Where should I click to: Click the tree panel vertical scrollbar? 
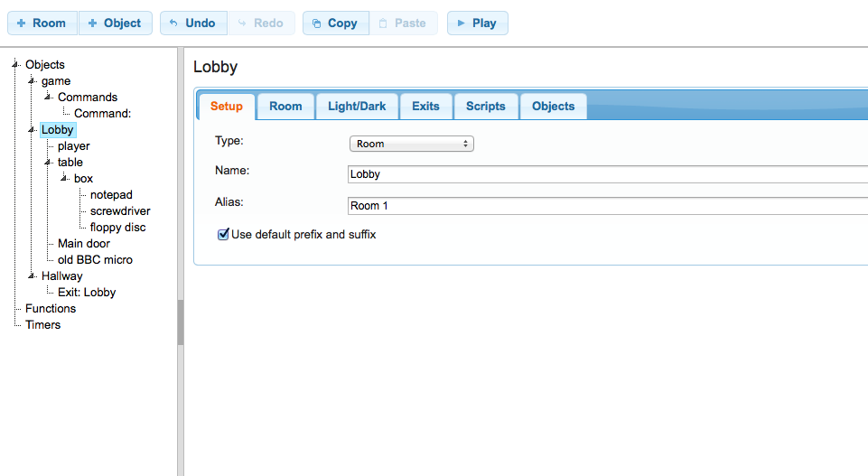point(181,322)
